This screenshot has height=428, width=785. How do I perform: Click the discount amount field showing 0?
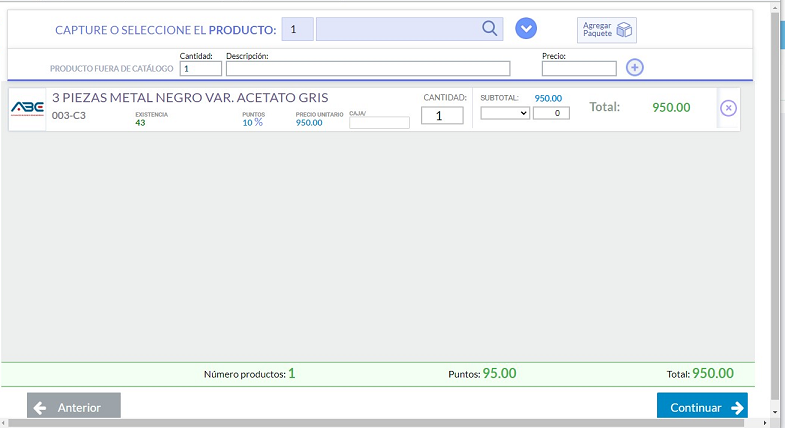click(x=551, y=113)
